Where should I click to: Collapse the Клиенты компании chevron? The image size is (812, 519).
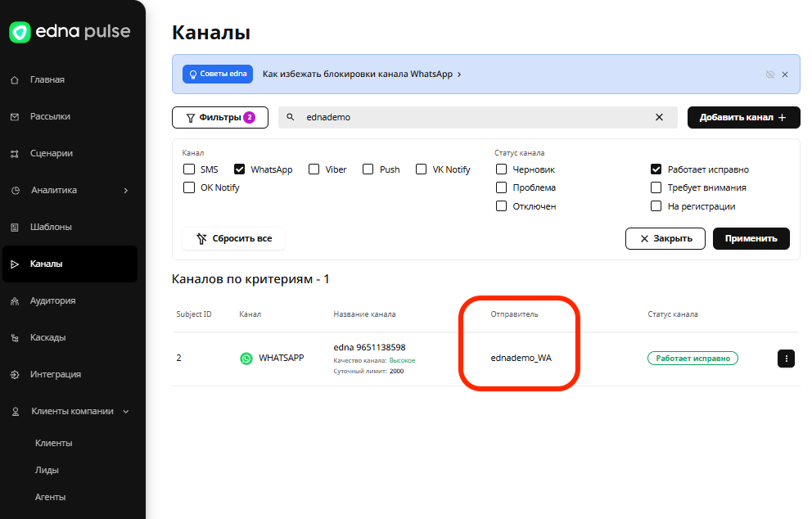click(x=126, y=412)
